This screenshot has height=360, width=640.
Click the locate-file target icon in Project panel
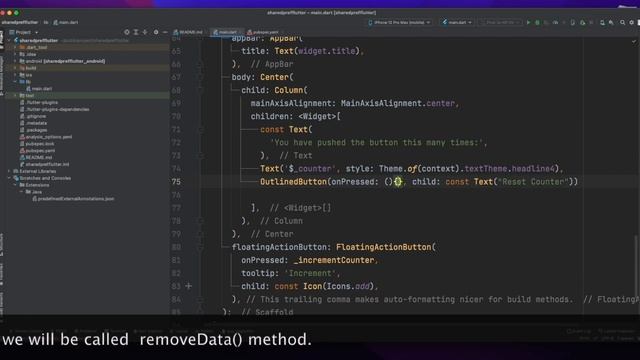(x=127, y=32)
